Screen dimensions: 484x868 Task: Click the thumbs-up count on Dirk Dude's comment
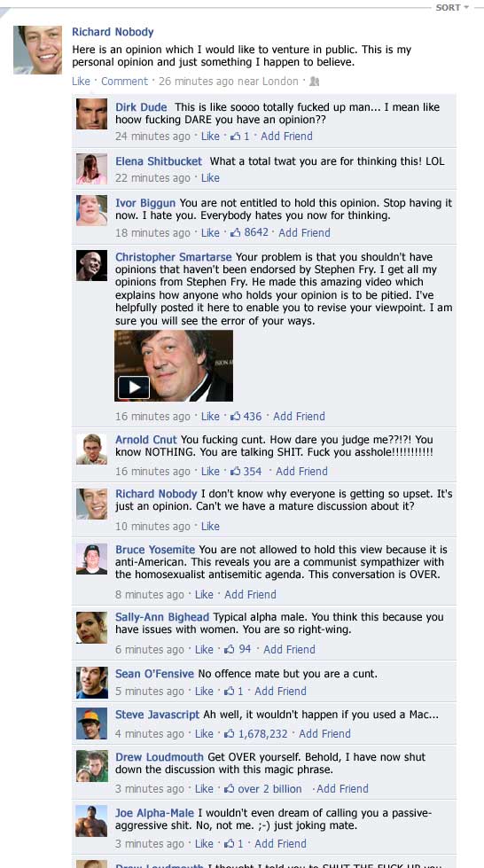click(x=240, y=137)
